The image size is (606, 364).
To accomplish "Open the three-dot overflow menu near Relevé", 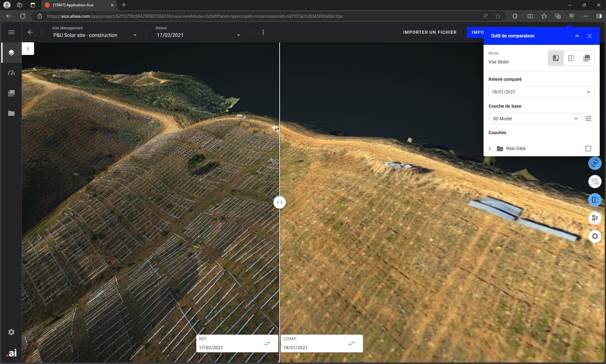I will (x=263, y=32).
